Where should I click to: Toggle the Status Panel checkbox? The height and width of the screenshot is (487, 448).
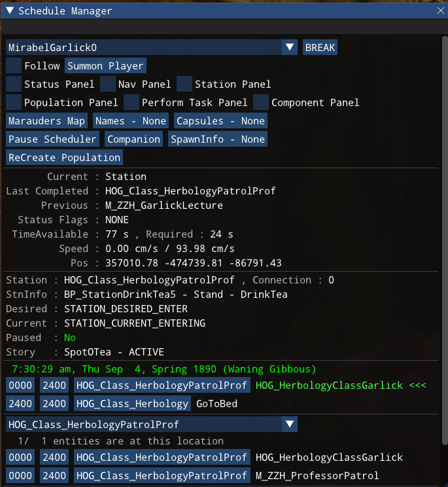[14, 84]
